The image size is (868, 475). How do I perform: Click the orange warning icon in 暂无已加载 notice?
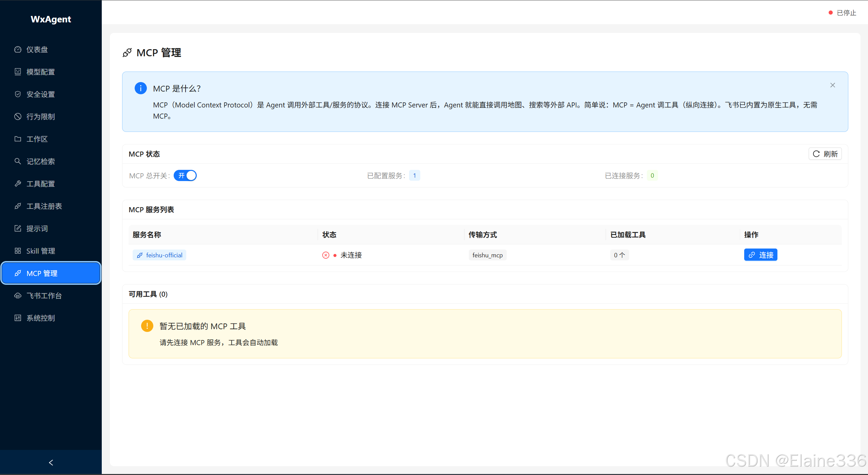point(147,326)
